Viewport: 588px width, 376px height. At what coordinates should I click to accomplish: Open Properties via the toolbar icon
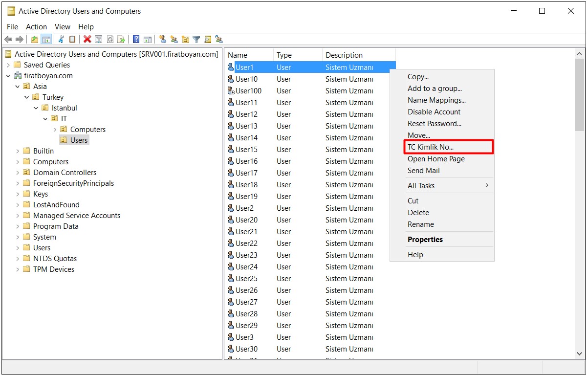point(98,40)
